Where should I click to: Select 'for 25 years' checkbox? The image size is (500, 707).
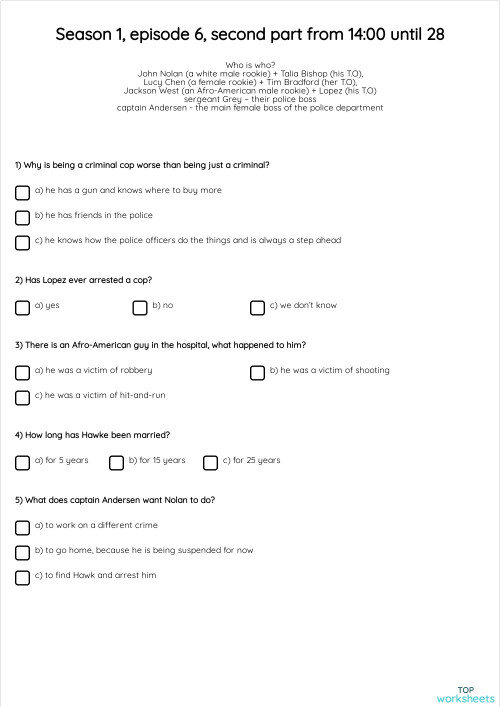pyautogui.click(x=210, y=463)
